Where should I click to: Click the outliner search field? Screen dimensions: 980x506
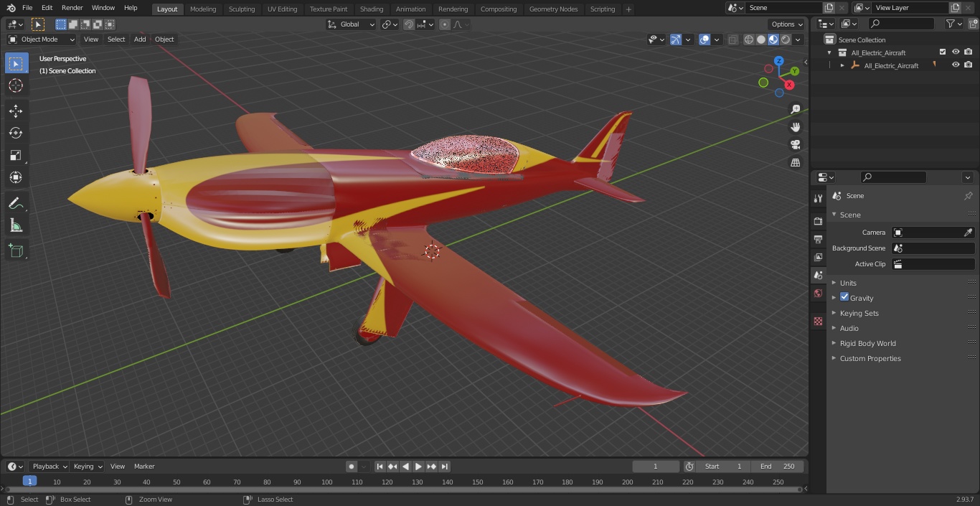click(x=900, y=24)
